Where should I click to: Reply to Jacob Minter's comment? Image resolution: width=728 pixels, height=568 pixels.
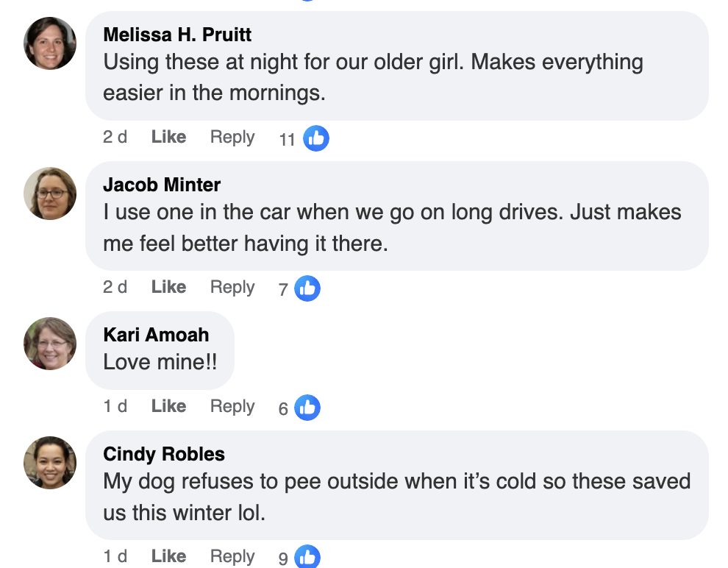[232, 287]
